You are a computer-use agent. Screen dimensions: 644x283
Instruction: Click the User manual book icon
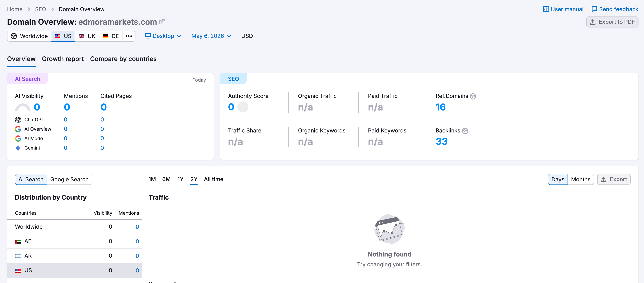pyautogui.click(x=546, y=9)
